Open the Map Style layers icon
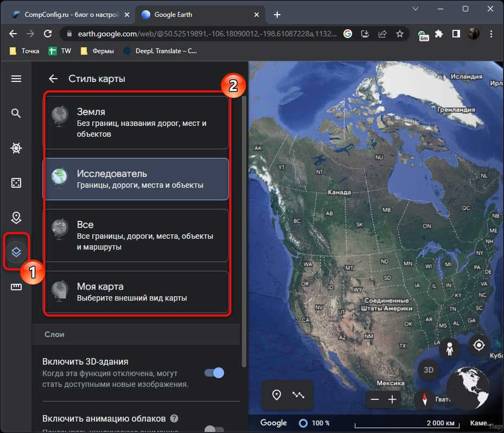This screenshot has width=504, height=433. [16, 252]
